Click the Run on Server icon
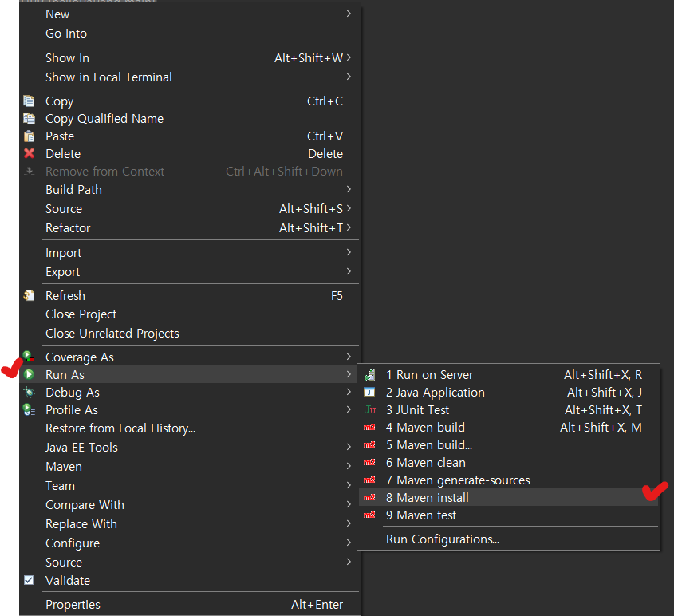This screenshot has height=616, width=674. 369,375
